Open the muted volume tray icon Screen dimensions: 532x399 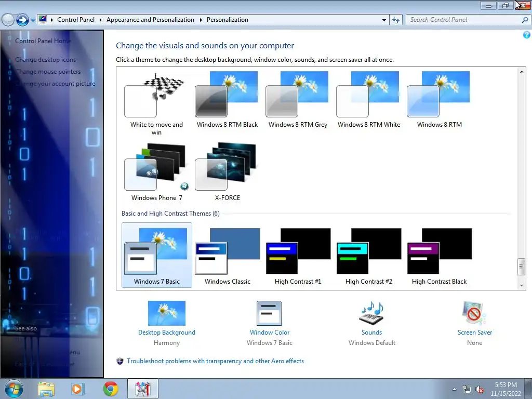(480, 390)
